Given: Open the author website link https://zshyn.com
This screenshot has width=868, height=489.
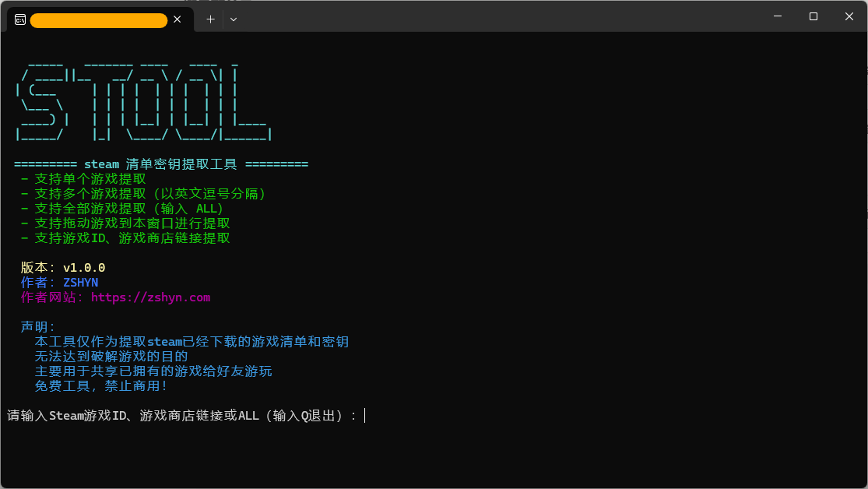Looking at the screenshot, I should pyautogui.click(x=150, y=297).
